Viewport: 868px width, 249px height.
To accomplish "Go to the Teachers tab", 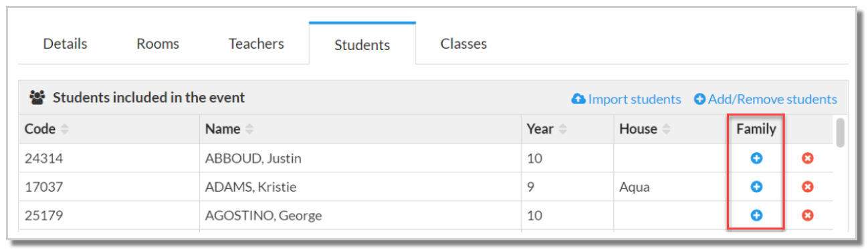I will [x=256, y=44].
